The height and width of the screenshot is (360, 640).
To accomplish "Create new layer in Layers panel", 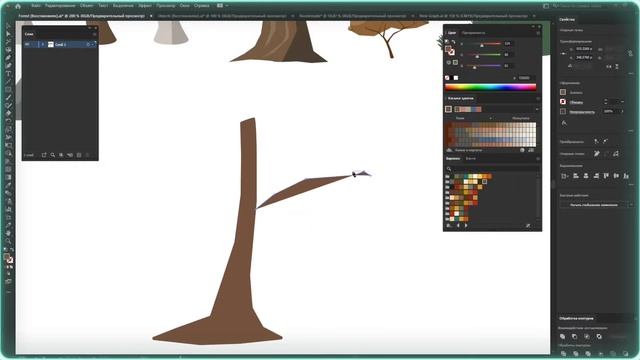I will [x=79, y=155].
